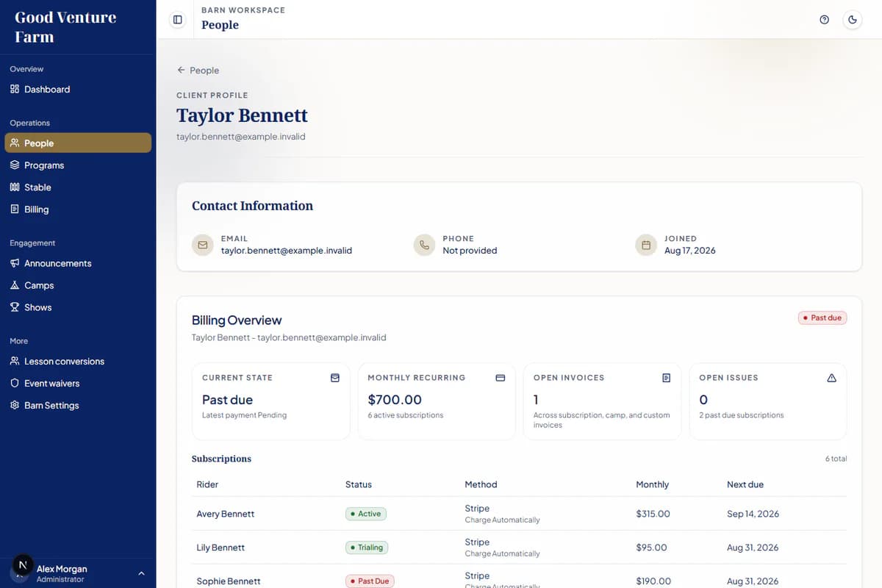Click the Monthly column header
This screenshot has width=882, height=588.
pos(652,484)
